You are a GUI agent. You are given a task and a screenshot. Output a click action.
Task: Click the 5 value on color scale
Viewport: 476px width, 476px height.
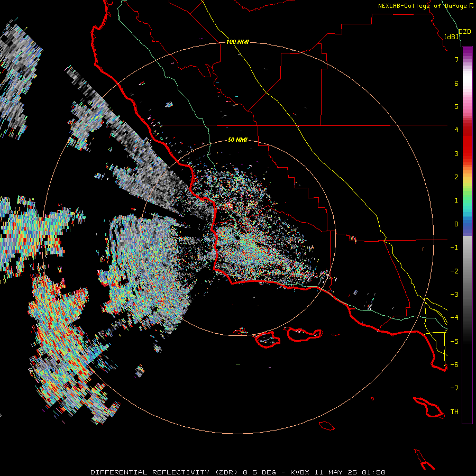[x=456, y=106]
